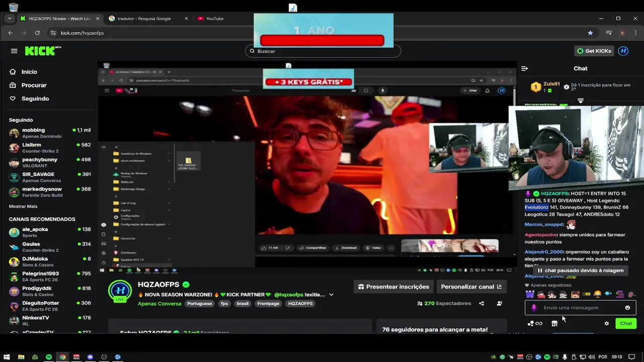Click Marcos_snoppd username in chat
Screen dimensions: 644x362
544,225
